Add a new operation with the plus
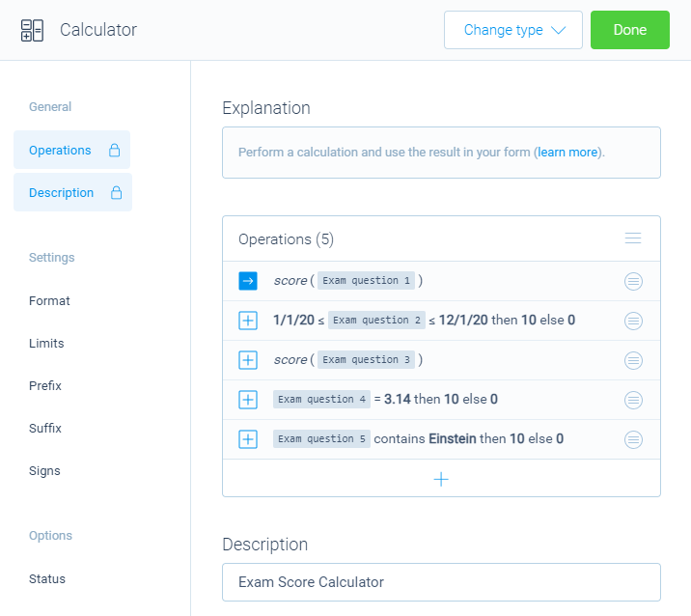 (441, 479)
